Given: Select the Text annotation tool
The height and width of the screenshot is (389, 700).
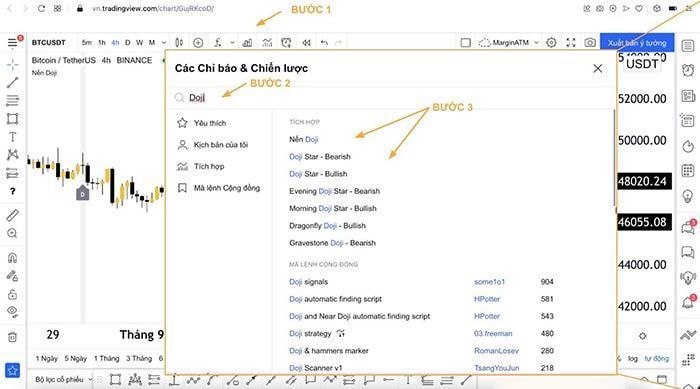Looking at the screenshot, I should tap(12, 137).
